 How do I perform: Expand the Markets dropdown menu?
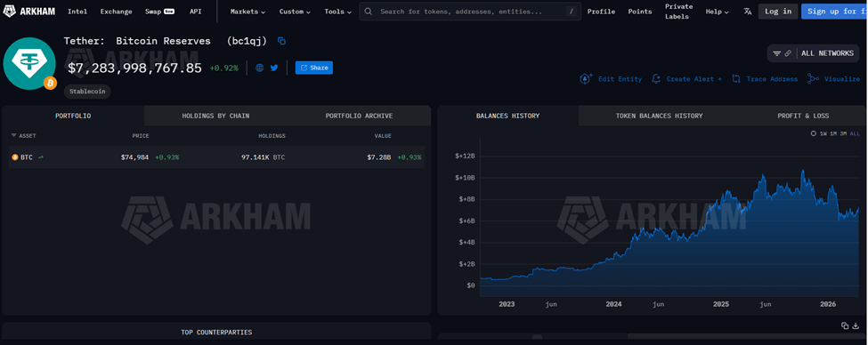pos(248,12)
